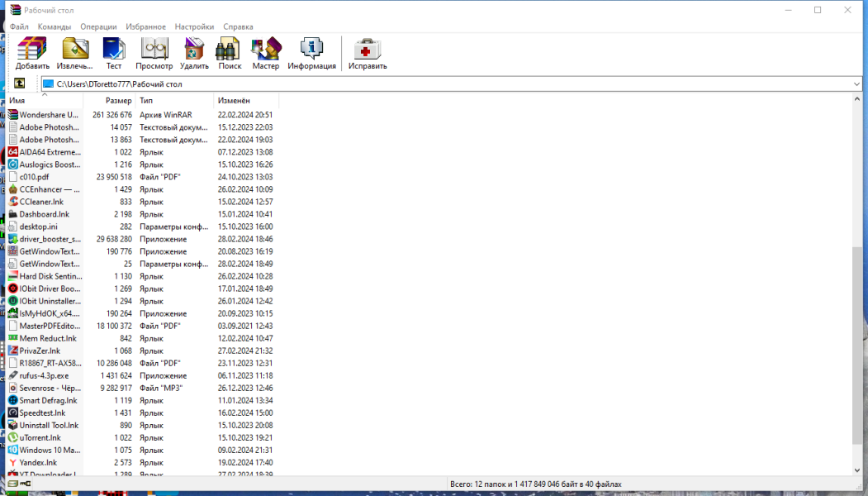868x496 pixels.
Task: Open the Информация toolbar icon
Action: 311,54
